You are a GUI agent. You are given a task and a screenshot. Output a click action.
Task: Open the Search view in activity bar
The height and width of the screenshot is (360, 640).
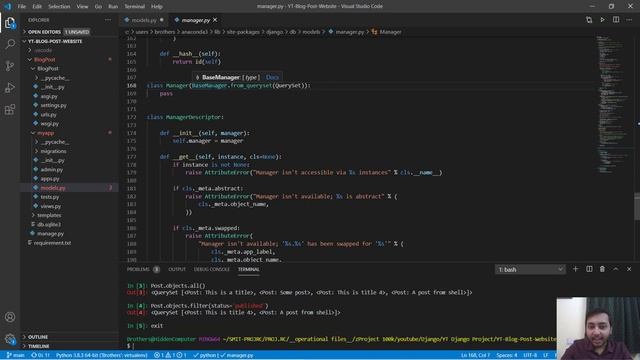click(10, 44)
